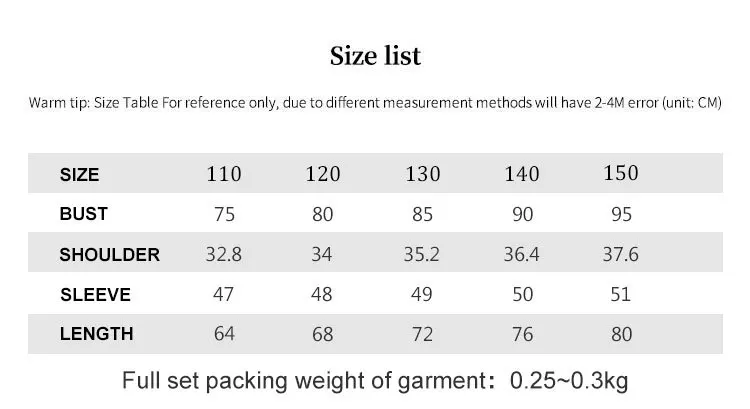This screenshot has height=409, width=750.
Task: Click bust value 75
Action: tap(224, 214)
